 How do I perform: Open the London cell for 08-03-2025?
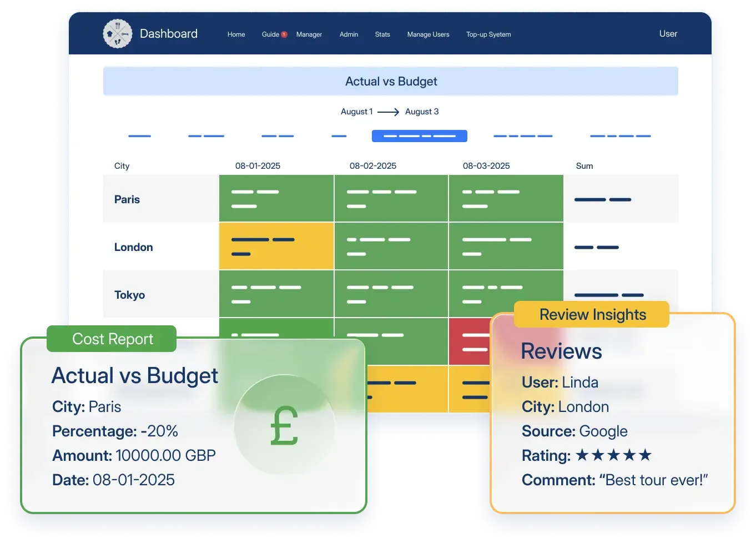tap(506, 247)
